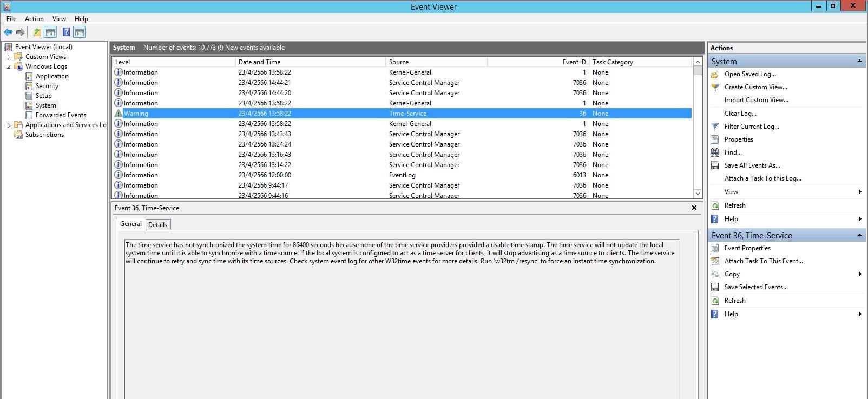
Task: Click the Copy icon in Event 36 actions
Action: tap(715, 274)
